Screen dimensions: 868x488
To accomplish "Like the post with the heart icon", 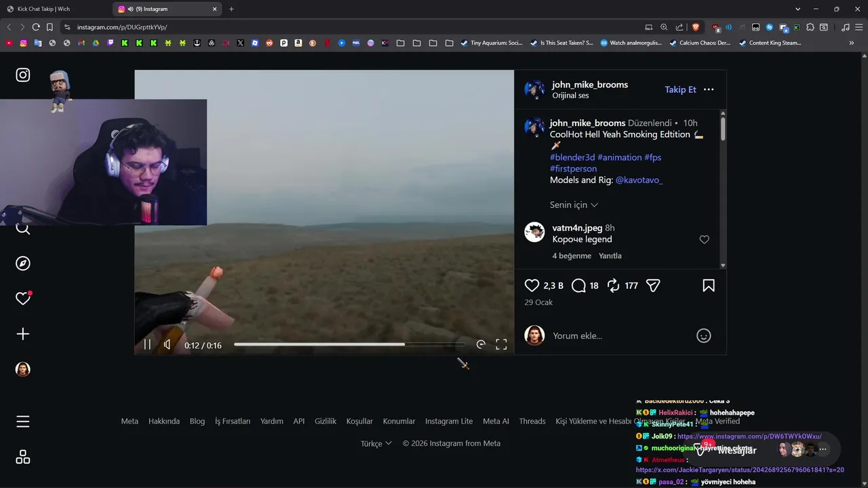I will [x=532, y=286].
